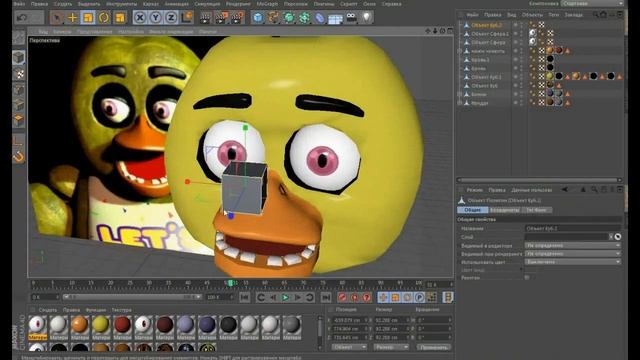Switch to the Координаты attribute tab
The width and height of the screenshot is (640, 360).
coord(505,210)
